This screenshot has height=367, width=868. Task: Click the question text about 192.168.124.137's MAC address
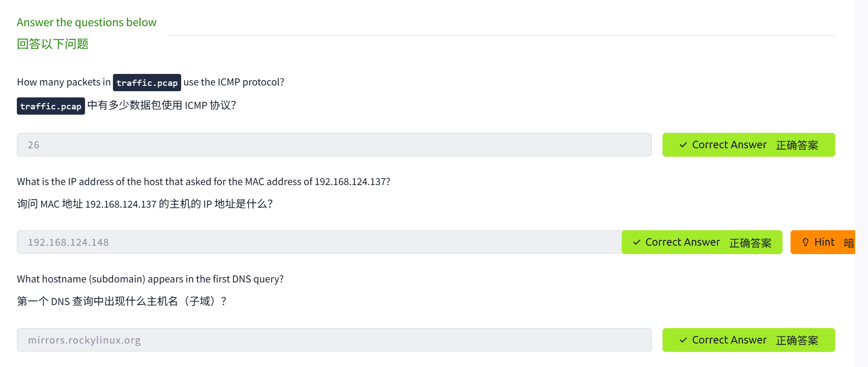203,182
